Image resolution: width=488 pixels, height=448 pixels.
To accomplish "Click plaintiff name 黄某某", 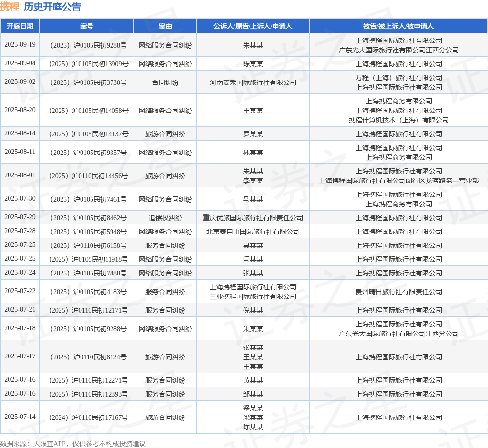I will click(253, 380).
